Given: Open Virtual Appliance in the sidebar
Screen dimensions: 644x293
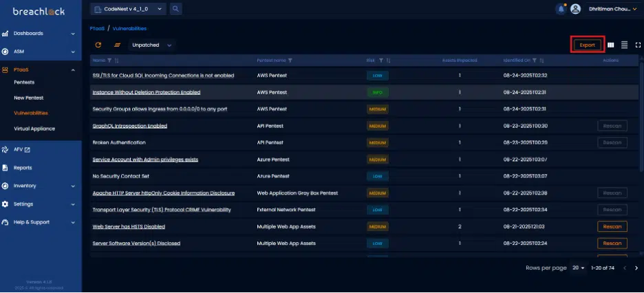Looking at the screenshot, I should [34, 129].
